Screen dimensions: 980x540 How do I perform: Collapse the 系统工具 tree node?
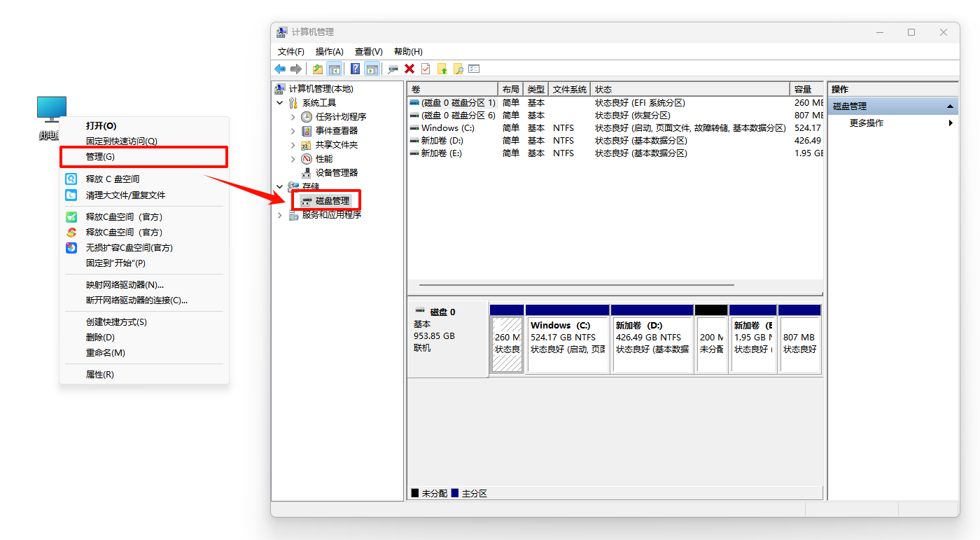pyautogui.click(x=280, y=103)
